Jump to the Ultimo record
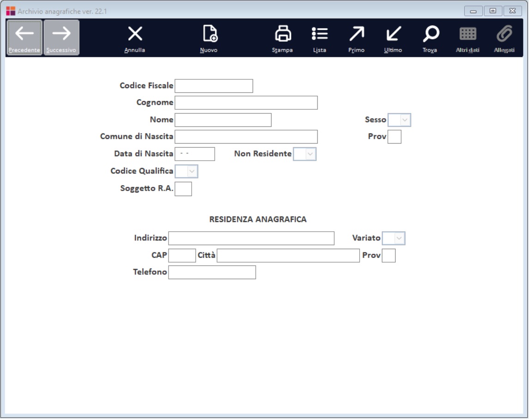 coord(394,39)
